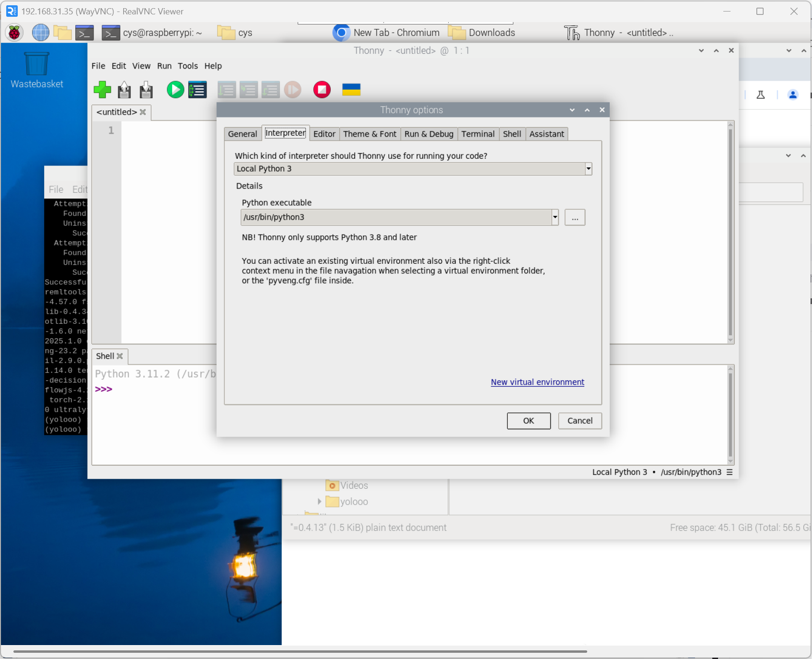This screenshot has height=659, width=812.
Task: Click the status bar interpreter menu icon
Action: point(730,472)
